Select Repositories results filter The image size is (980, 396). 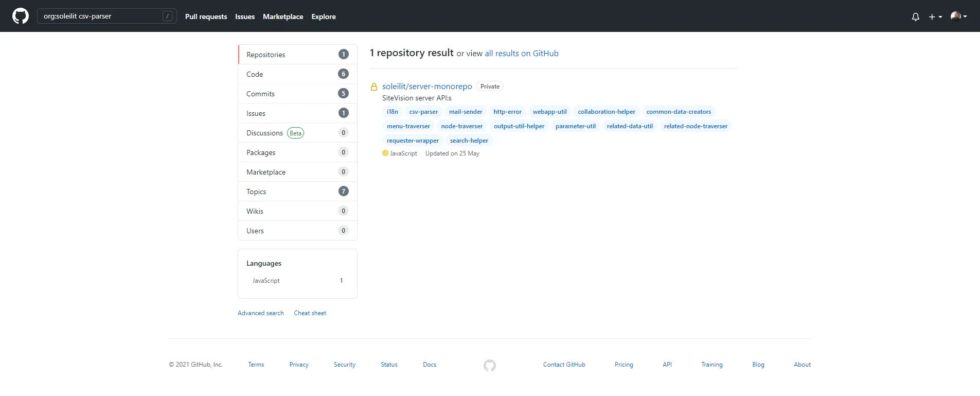297,55
